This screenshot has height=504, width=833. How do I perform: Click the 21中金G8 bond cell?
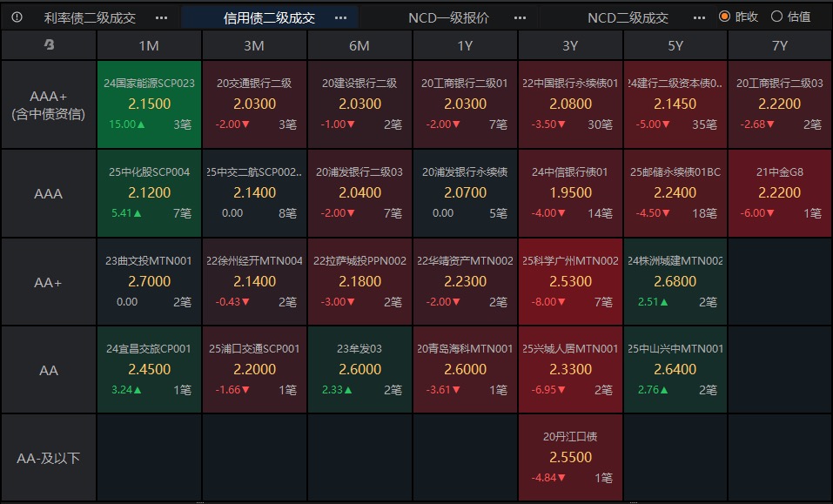780,193
